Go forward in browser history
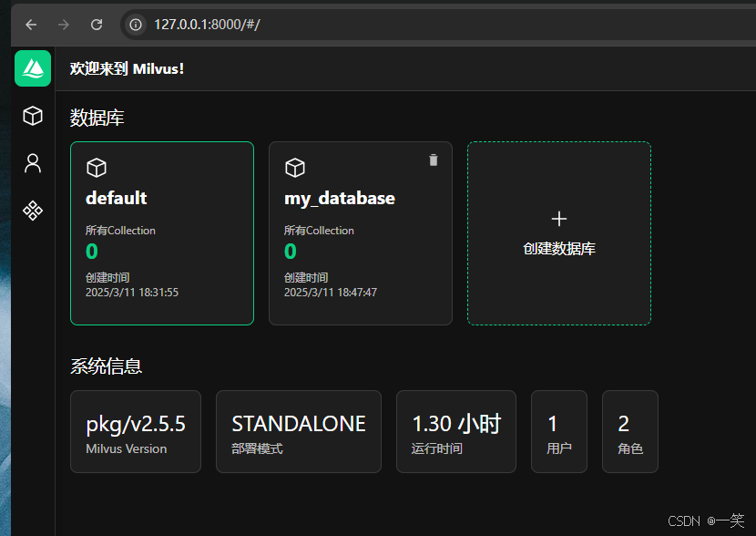756x536 pixels. tap(64, 24)
